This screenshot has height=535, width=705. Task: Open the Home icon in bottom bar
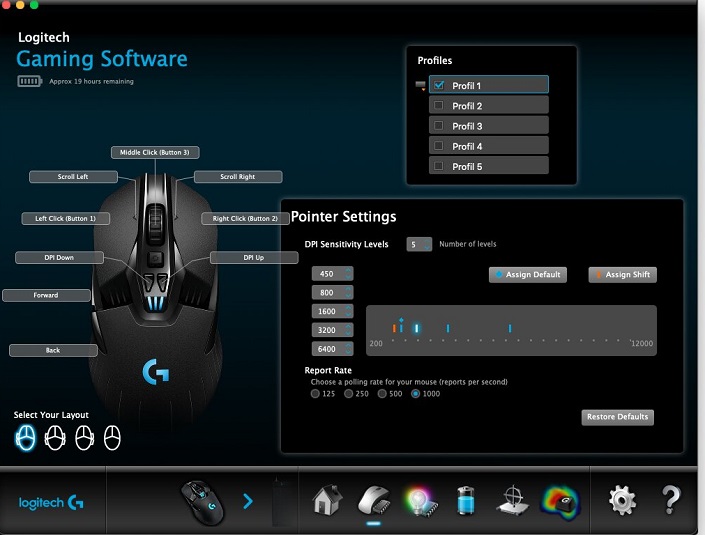[x=327, y=499]
